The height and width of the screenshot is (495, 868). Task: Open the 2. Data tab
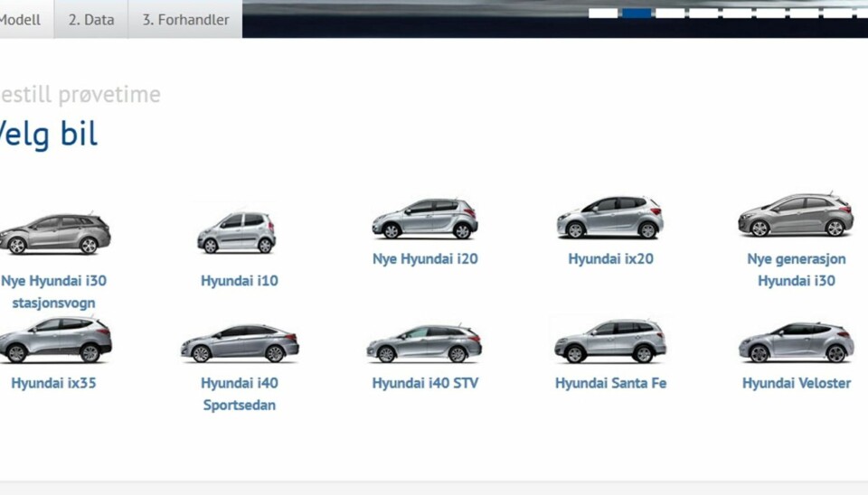coord(91,19)
